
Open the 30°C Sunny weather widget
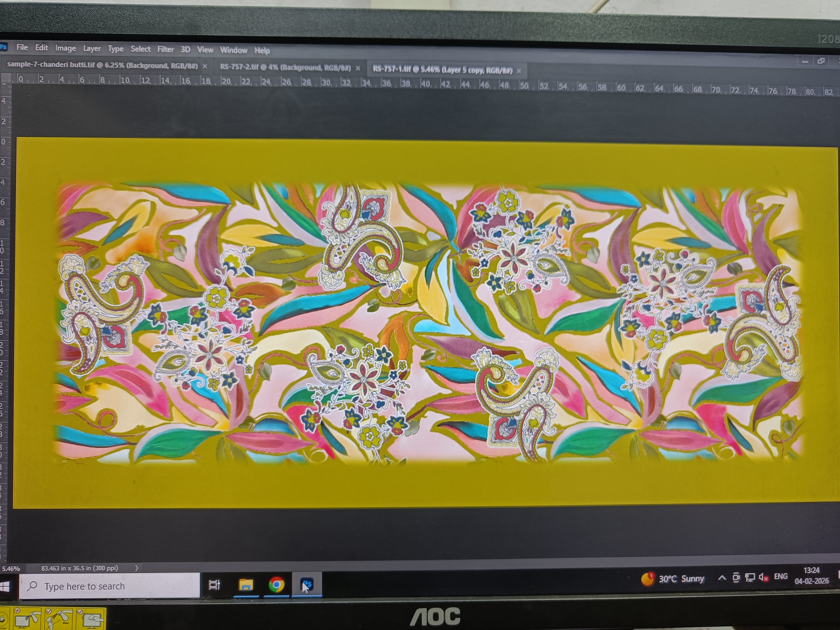672,579
